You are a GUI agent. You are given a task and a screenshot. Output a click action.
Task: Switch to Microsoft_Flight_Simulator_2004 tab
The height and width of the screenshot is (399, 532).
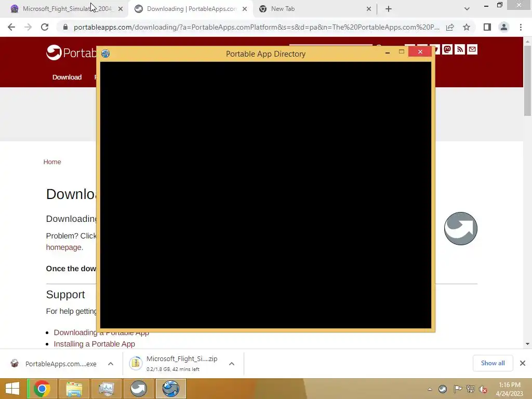pos(66,9)
